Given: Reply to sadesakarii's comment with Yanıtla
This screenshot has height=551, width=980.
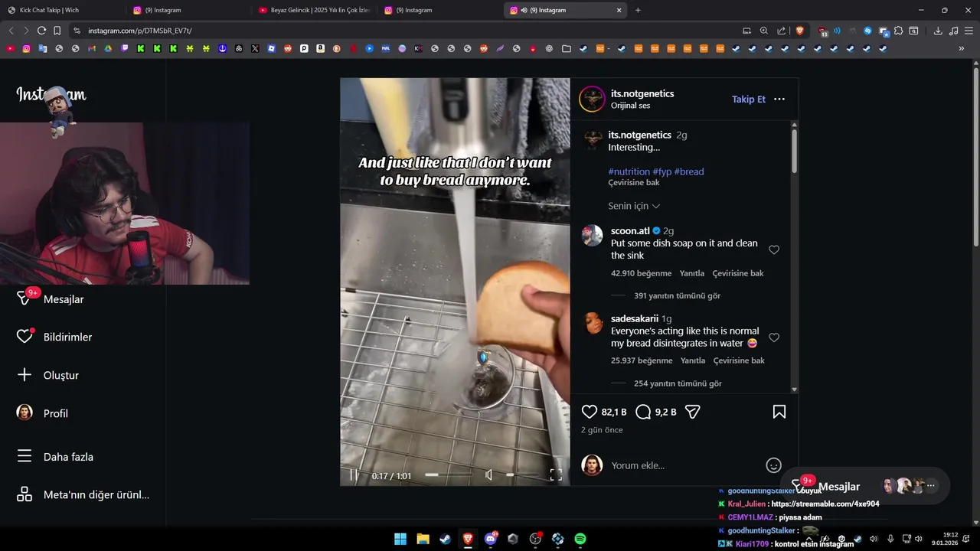Looking at the screenshot, I should click(693, 360).
